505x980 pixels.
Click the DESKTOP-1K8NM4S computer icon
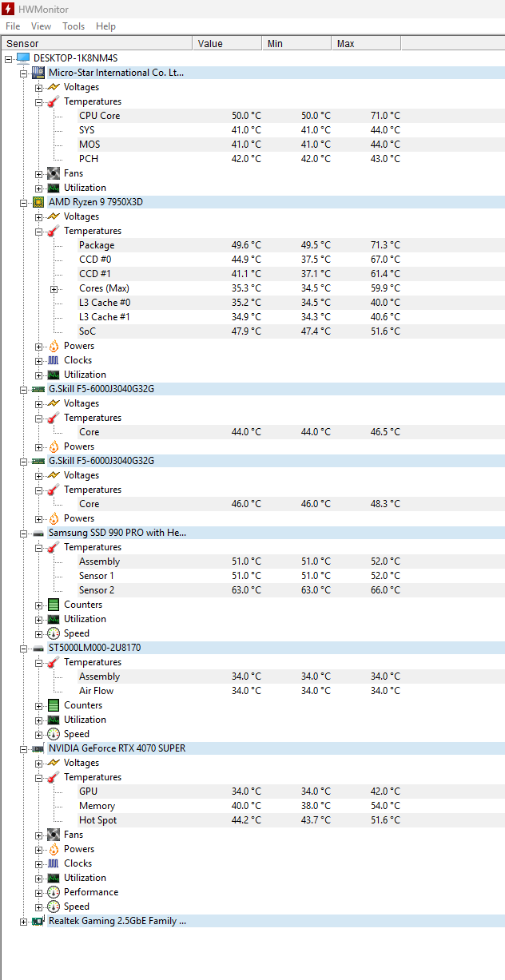(23, 58)
